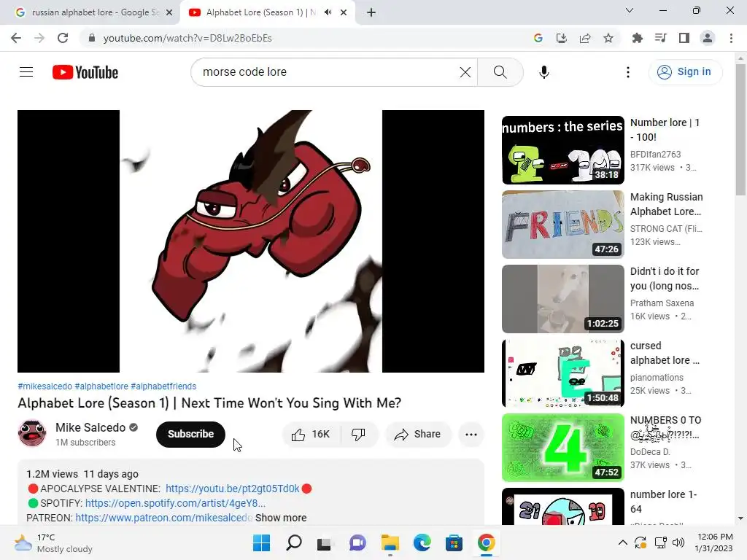This screenshot has width=747, height=560.
Task: Start voice search with the microphone
Action: point(543,72)
